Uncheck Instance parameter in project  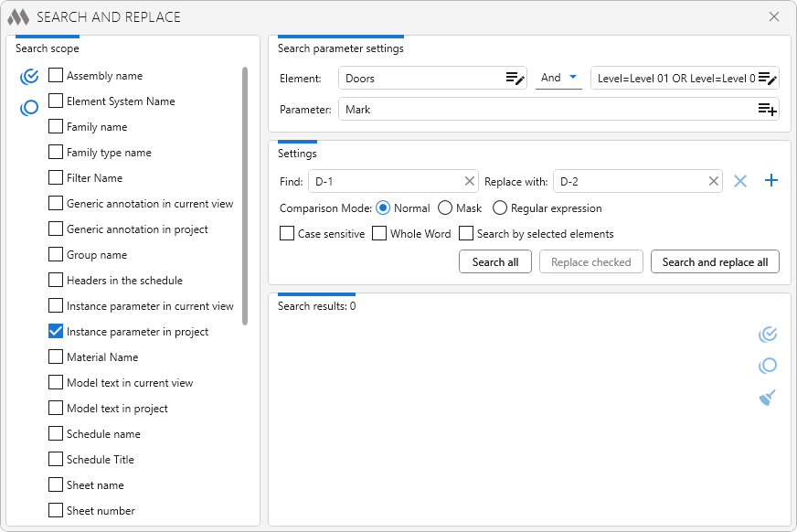point(56,332)
